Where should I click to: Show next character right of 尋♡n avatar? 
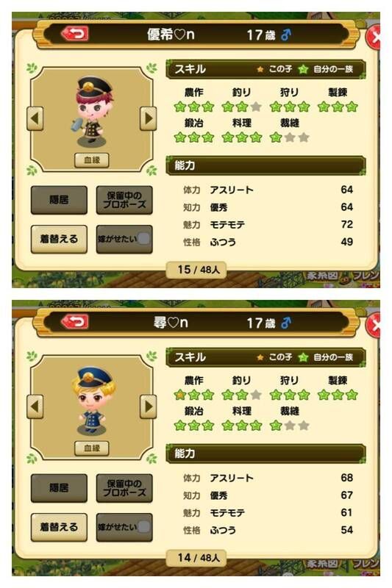[x=148, y=406]
